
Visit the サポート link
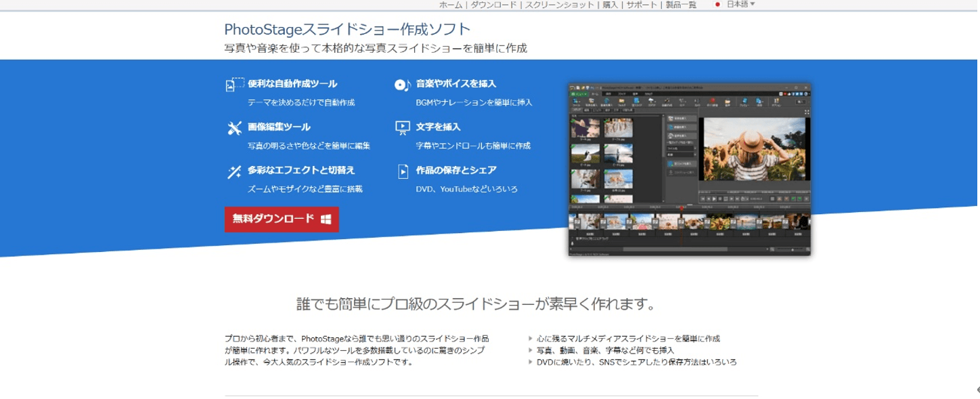tap(642, 5)
